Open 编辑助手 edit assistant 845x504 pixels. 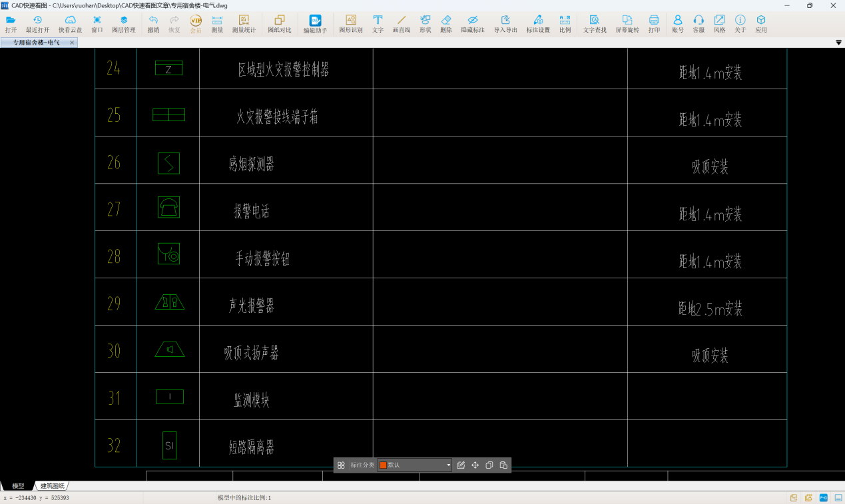315,24
